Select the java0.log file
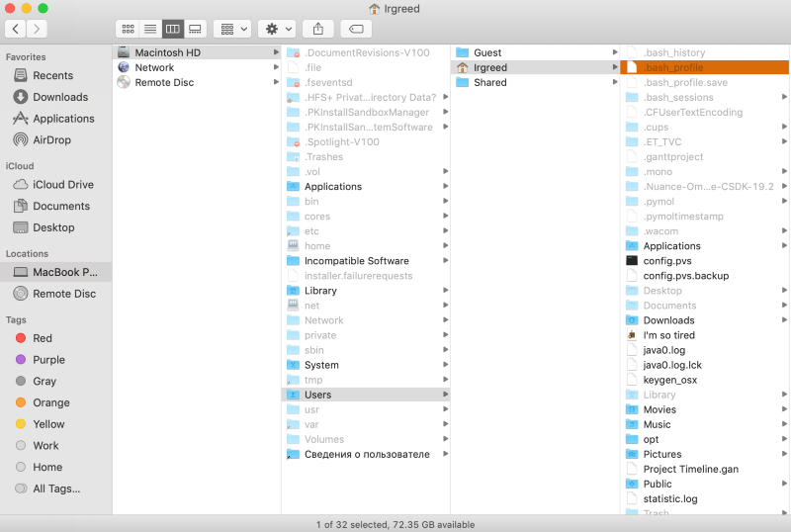Viewport: 791px width, 532px height. pos(705,350)
